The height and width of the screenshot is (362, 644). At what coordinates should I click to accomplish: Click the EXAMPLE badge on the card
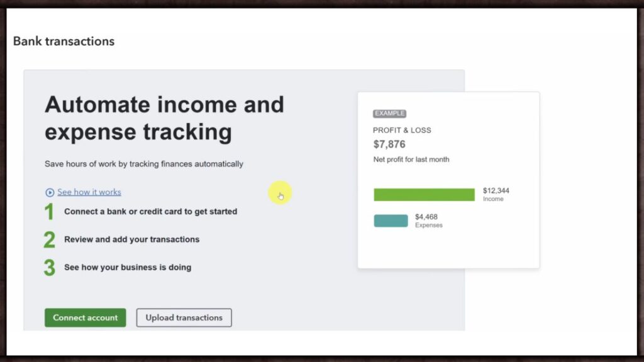389,113
